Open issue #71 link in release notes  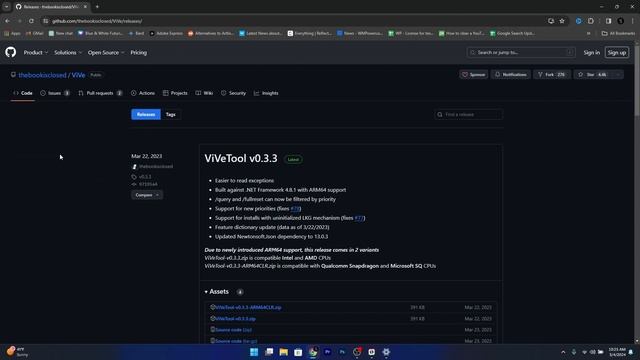[295, 209]
